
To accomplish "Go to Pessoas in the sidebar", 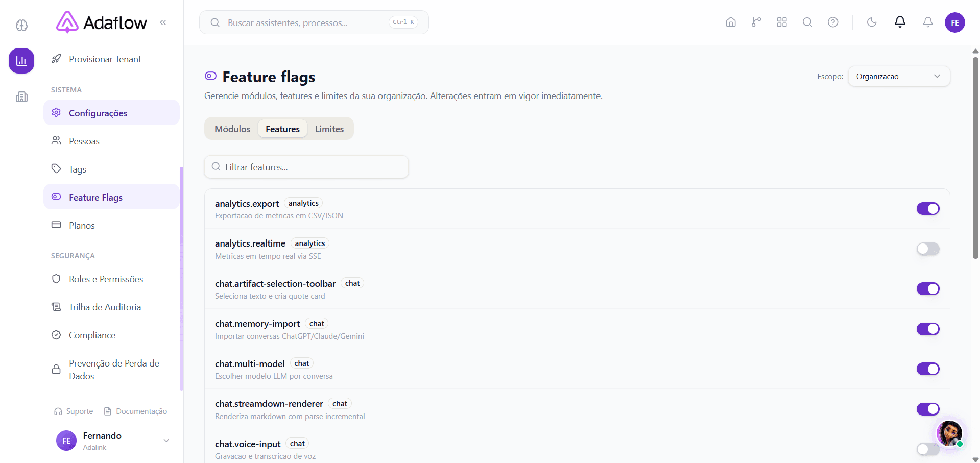I will [x=111, y=141].
